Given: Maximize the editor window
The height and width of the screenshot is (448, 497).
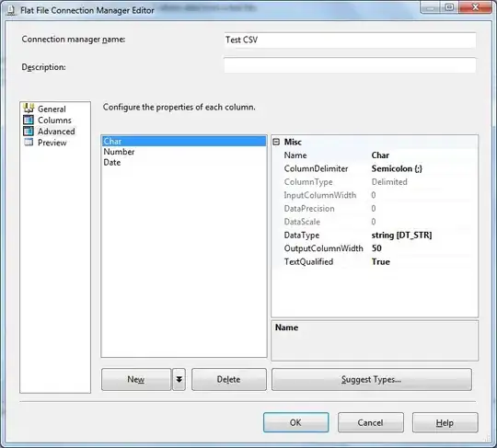Looking at the screenshot, I should (x=449, y=7).
